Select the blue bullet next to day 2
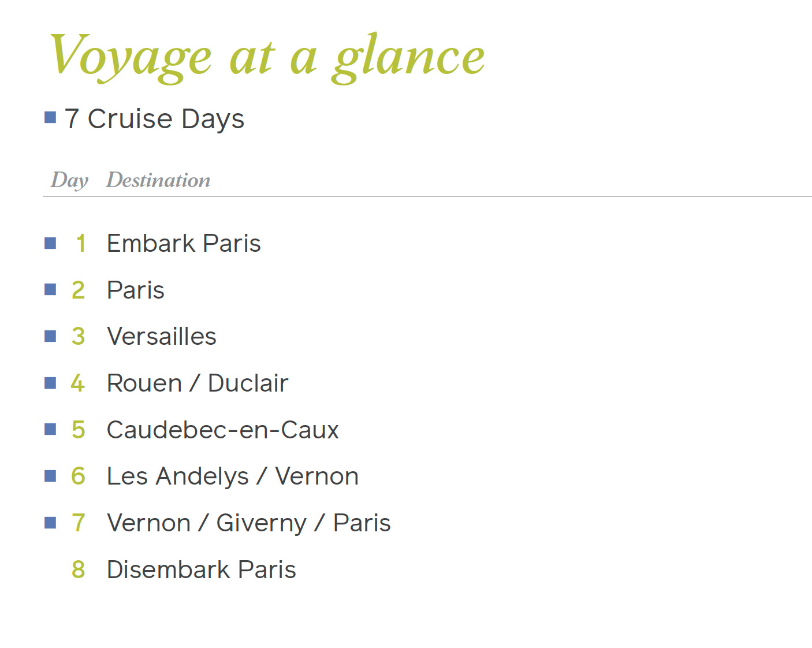This screenshot has height=648, width=812. (x=50, y=289)
